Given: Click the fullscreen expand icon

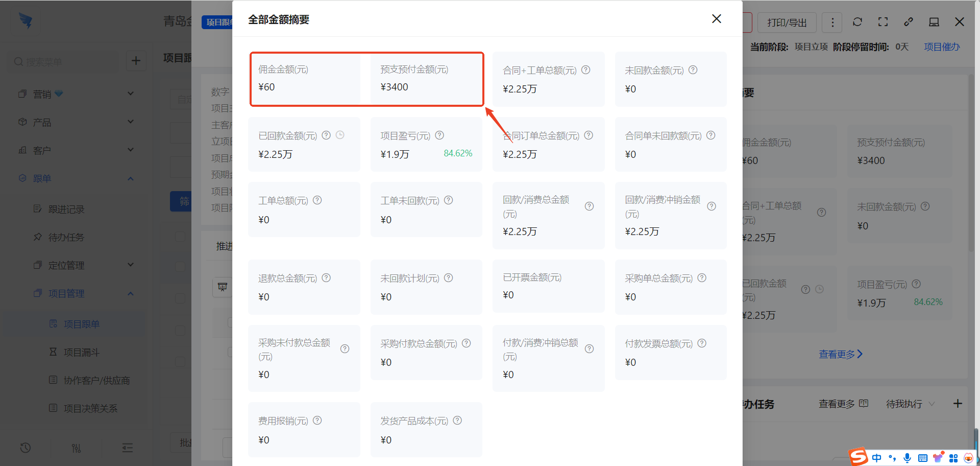Looking at the screenshot, I should pyautogui.click(x=883, y=22).
